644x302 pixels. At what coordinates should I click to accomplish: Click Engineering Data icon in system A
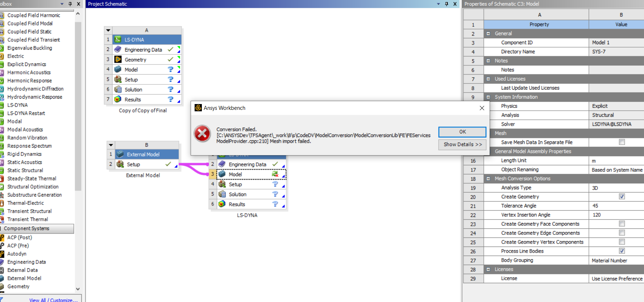click(x=118, y=49)
